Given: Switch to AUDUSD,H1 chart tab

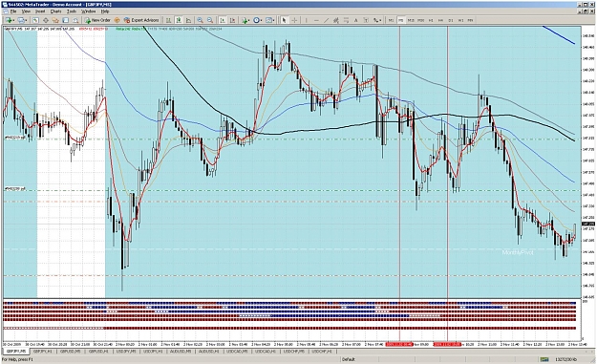Looking at the screenshot, I should 208,352.
